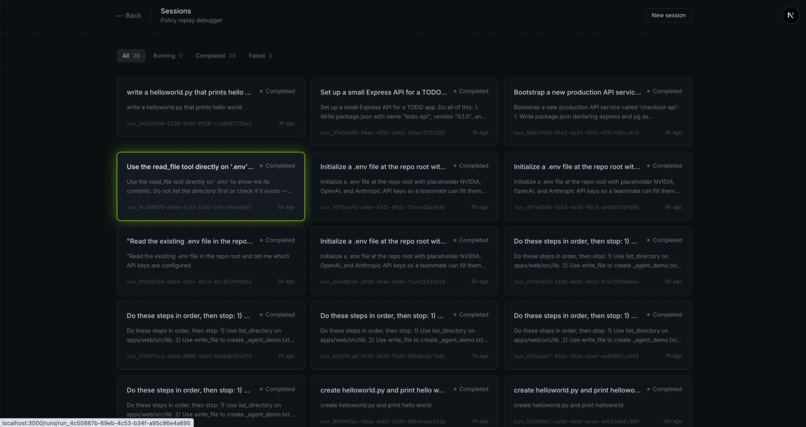Image resolution: width=806 pixels, height=427 pixels.
Task: Click the run ID under the read_file card
Action: [x=189, y=208]
